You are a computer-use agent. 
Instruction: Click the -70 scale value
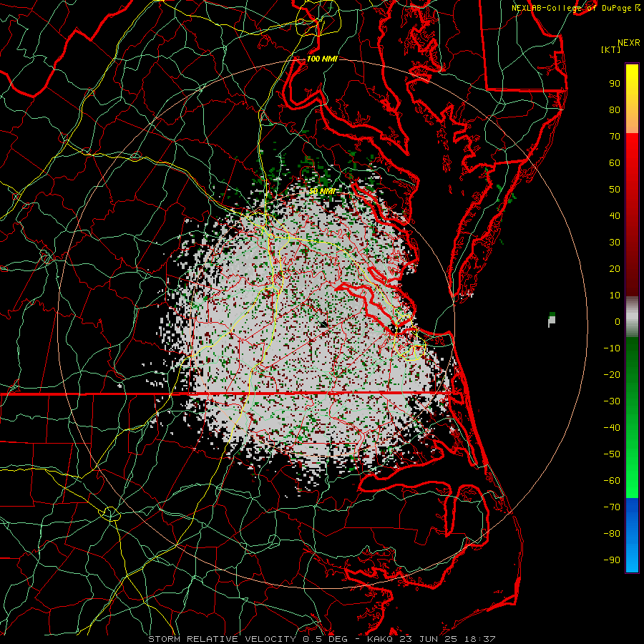pyautogui.click(x=612, y=507)
